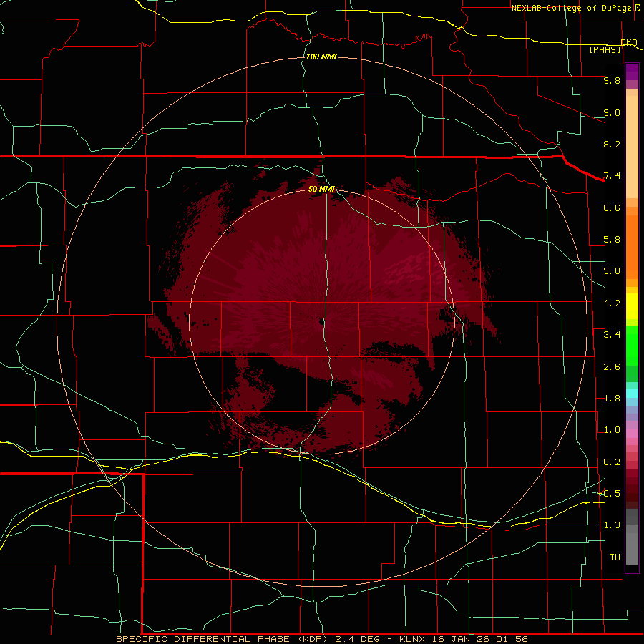Click the '16 JAN 26 01:56' timestamp
Viewport: 644px width, 644px height.
click(479, 639)
